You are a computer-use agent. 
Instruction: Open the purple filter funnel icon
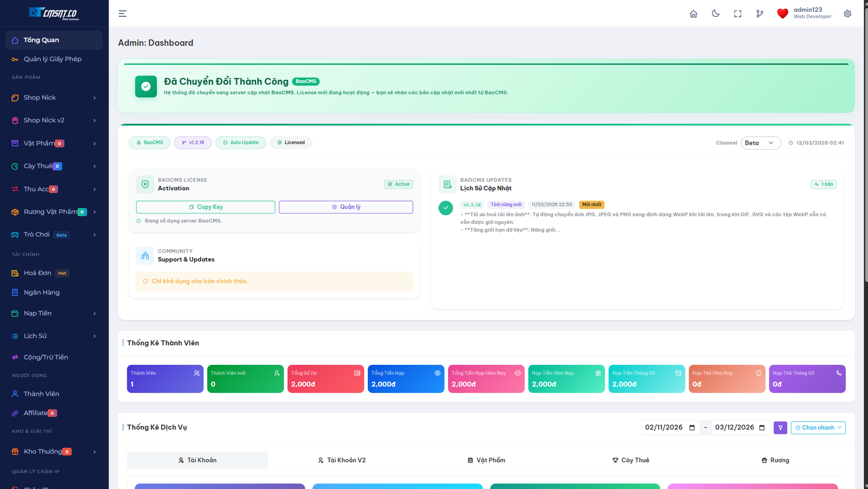coord(780,427)
